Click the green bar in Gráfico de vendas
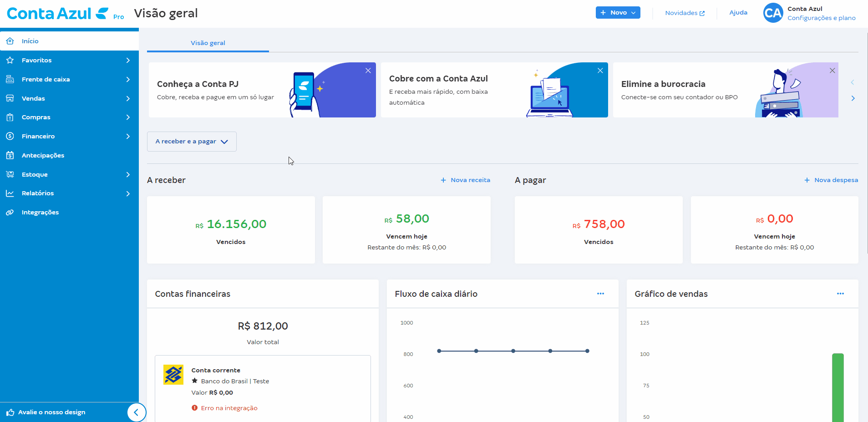Screen dimensions: 868x422 pyautogui.click(x=838, y=387)
